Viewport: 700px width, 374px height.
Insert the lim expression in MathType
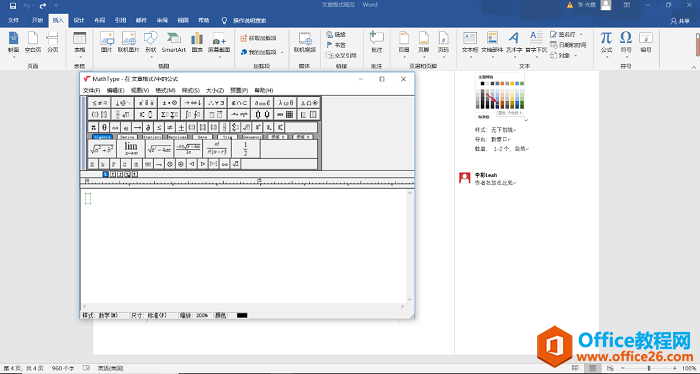[131, 149]
